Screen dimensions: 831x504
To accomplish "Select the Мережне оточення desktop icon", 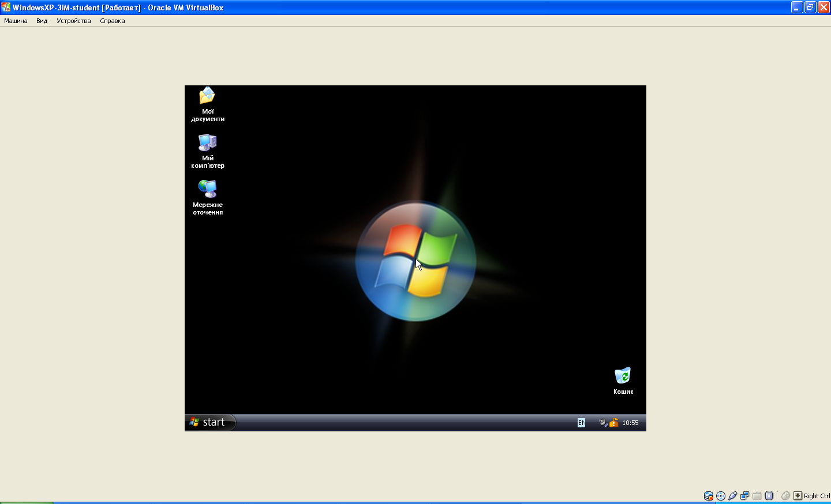I will coord(208,198).
